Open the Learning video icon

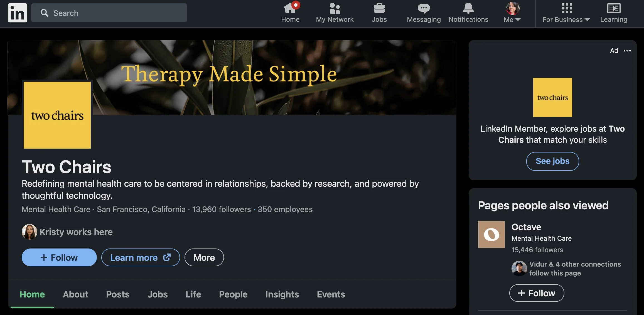[614, 8]
